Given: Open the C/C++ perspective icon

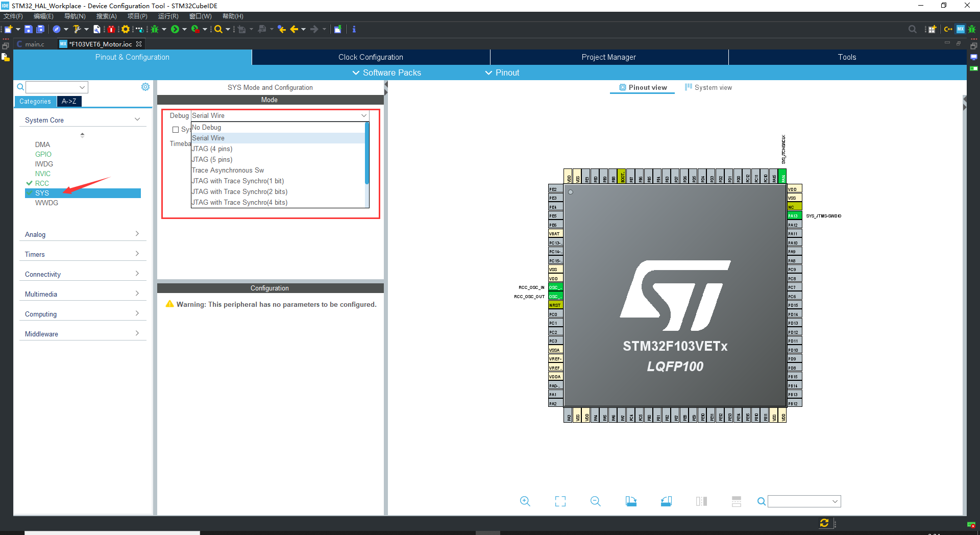Looking at the screenshot, I should click(948, 29).
